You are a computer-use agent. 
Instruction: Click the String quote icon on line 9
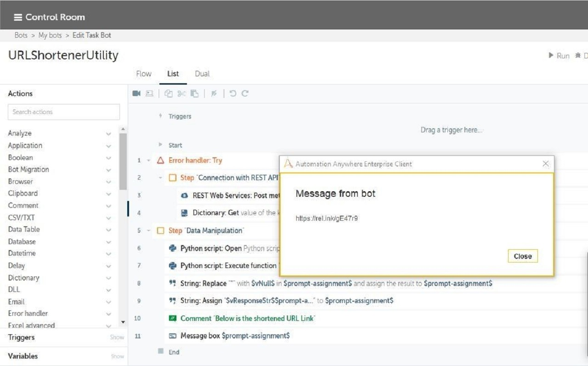tap(173, 301)
